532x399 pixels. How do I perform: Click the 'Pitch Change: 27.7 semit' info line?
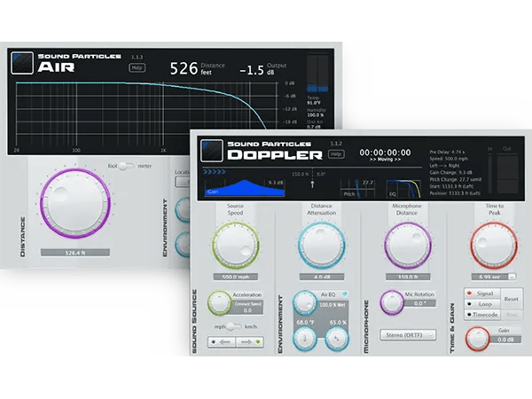click(x=456, y=179)
